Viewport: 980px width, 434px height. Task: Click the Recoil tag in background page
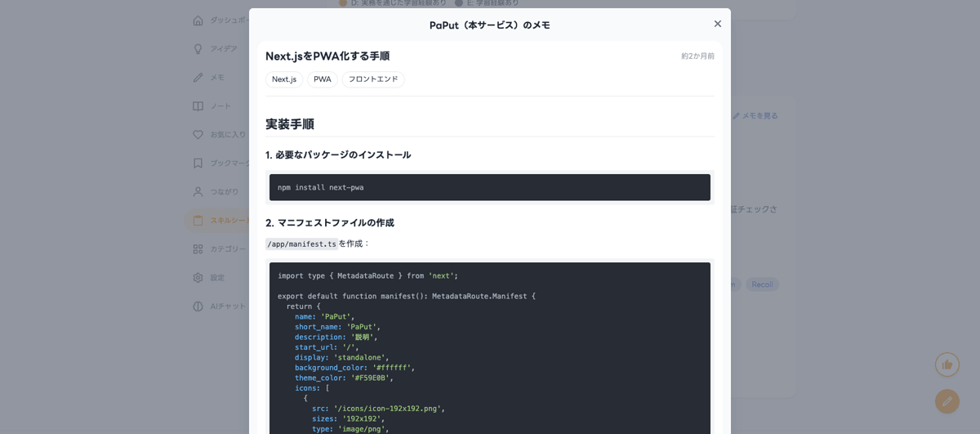click(x=762, y=284)
